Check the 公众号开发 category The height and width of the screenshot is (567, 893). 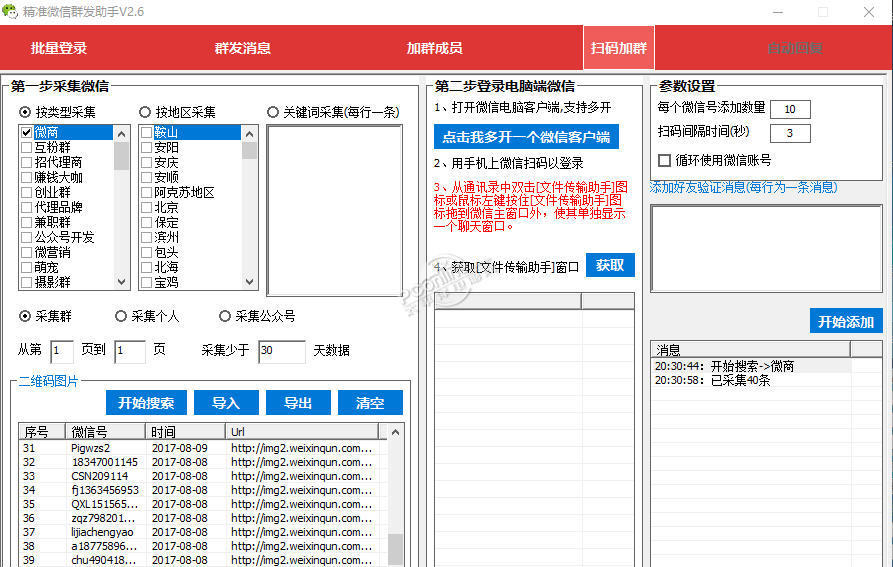[x=26, y=237]
